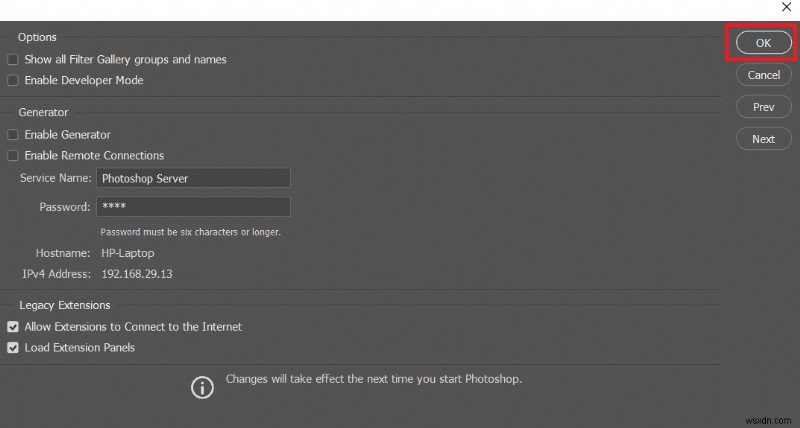Go to previous preferences with Prev

(x=763, y=107)
